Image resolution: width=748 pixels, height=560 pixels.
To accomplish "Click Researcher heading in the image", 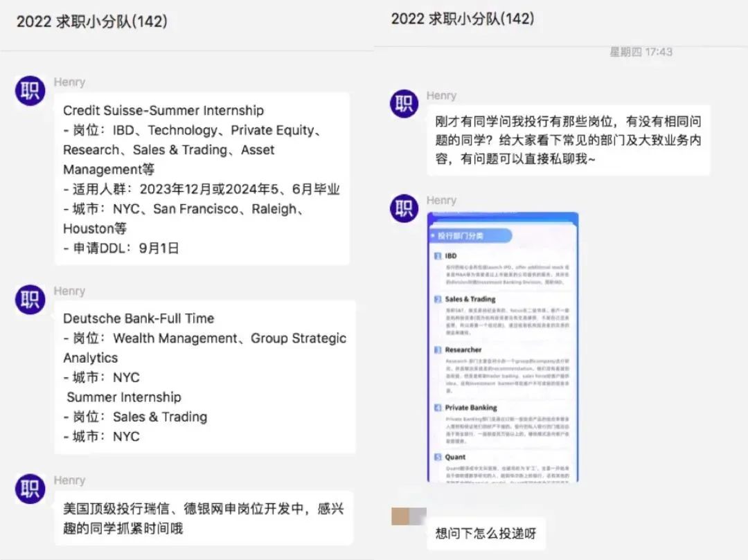I will click(x=463, y=350).
